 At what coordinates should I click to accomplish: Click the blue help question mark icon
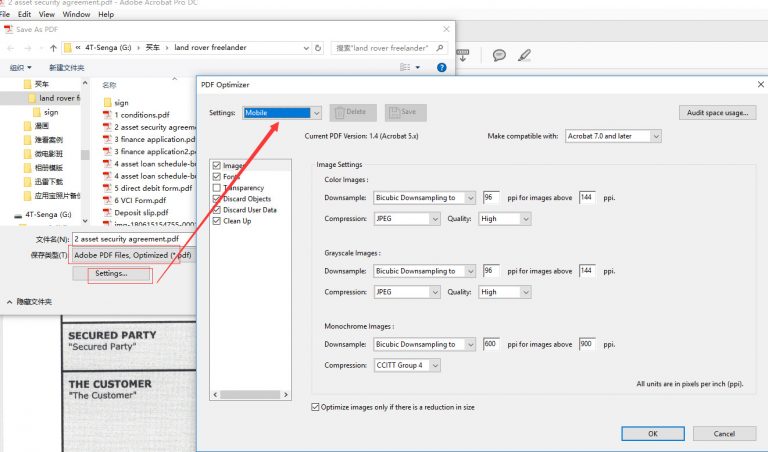pyautogui.click(x=441, y=68)
